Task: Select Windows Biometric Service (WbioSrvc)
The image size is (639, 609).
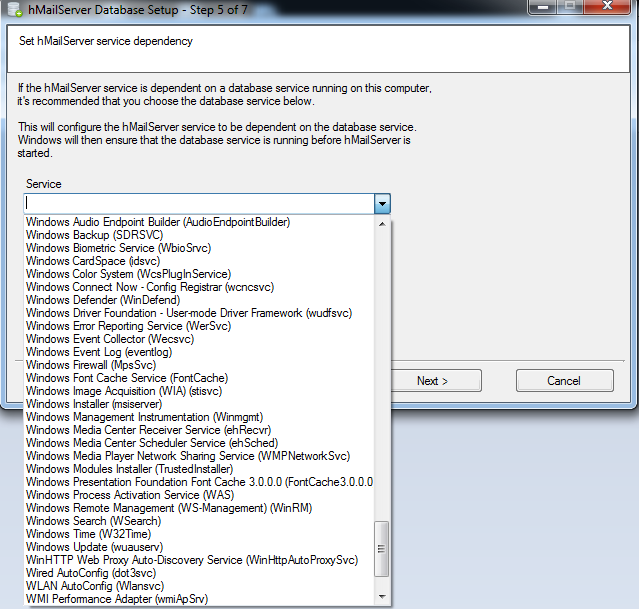Action: pos(199,248)
